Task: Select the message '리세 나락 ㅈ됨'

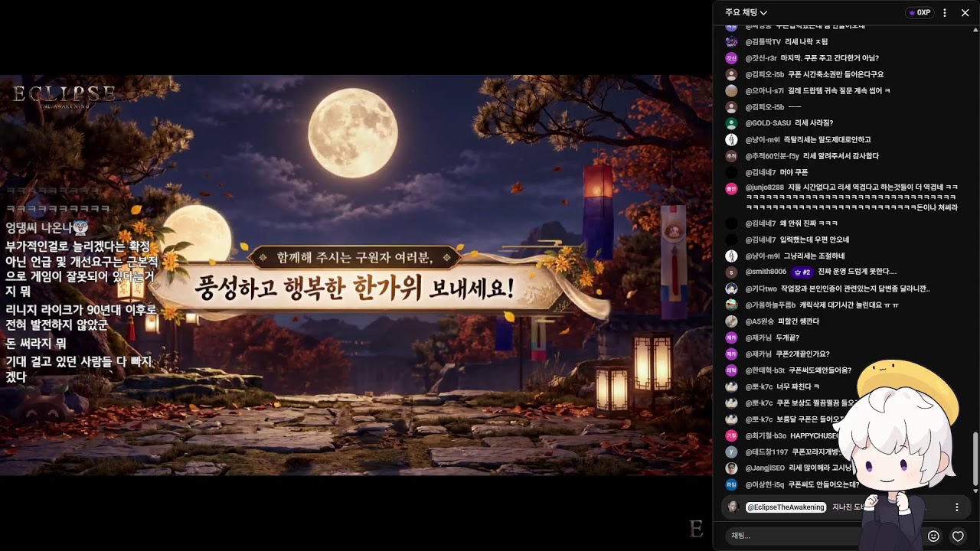Action: pyautogui.click(x=806, y=42)
